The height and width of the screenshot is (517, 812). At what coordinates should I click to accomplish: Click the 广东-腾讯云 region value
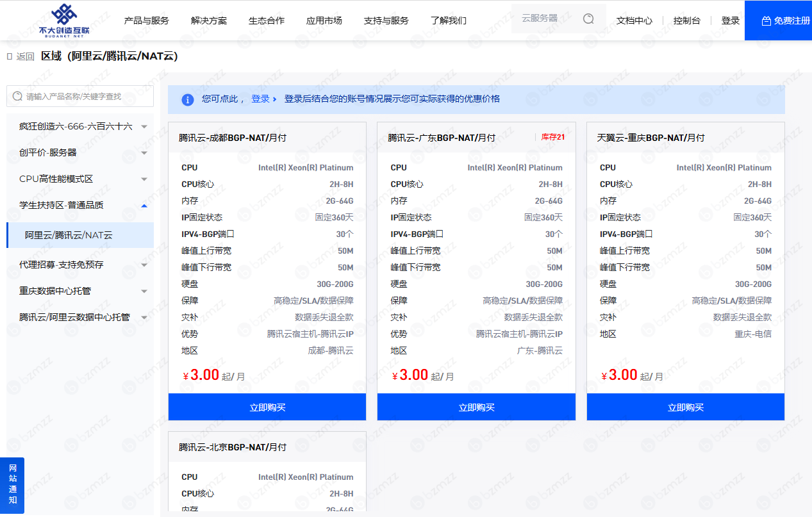point(540,351)
